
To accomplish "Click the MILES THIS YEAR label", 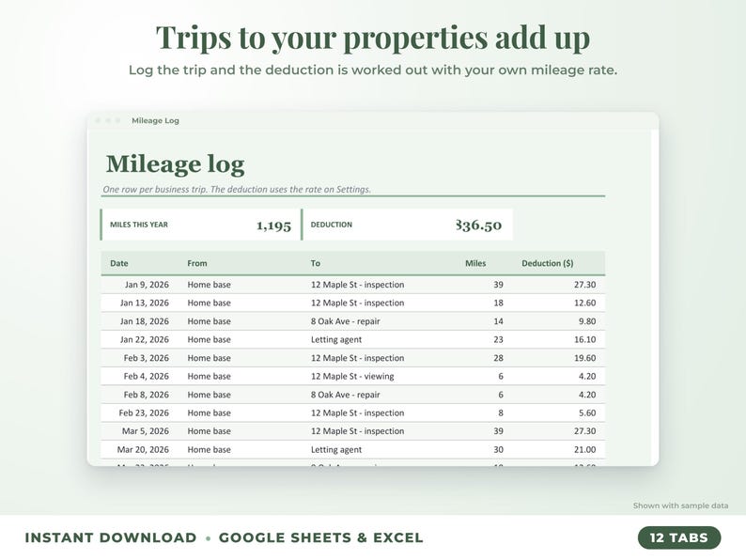I will [x=139, y=225].
